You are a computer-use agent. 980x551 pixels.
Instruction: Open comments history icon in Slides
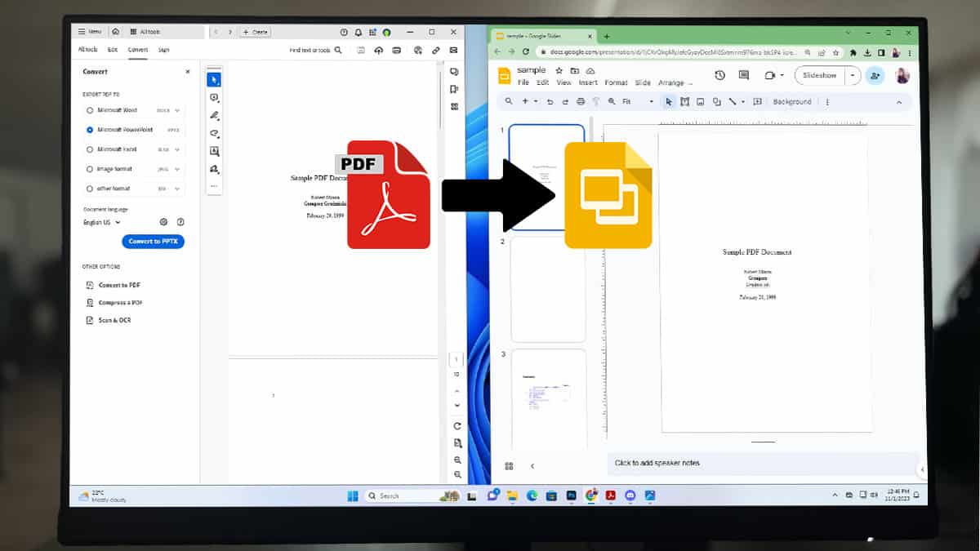click(x=744, y=75)
